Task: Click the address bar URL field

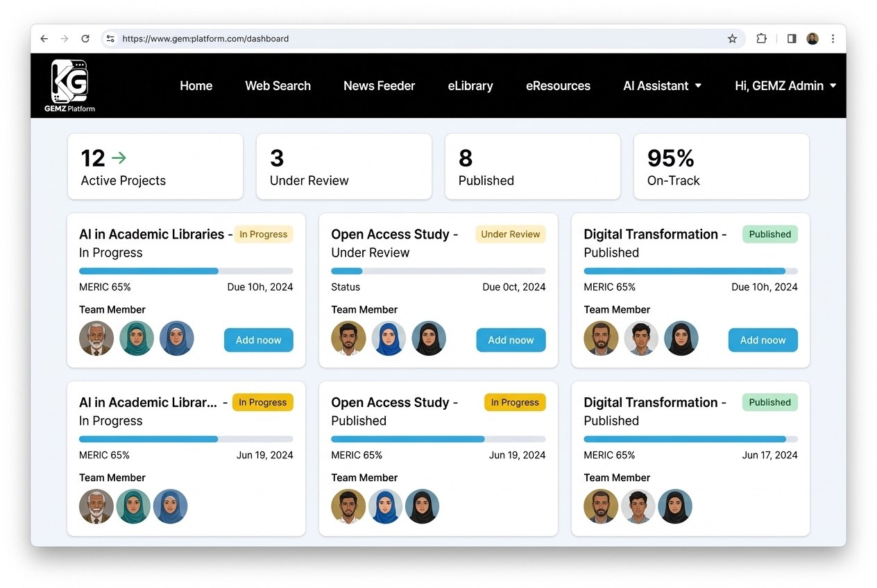Action: tap(424, 39)
